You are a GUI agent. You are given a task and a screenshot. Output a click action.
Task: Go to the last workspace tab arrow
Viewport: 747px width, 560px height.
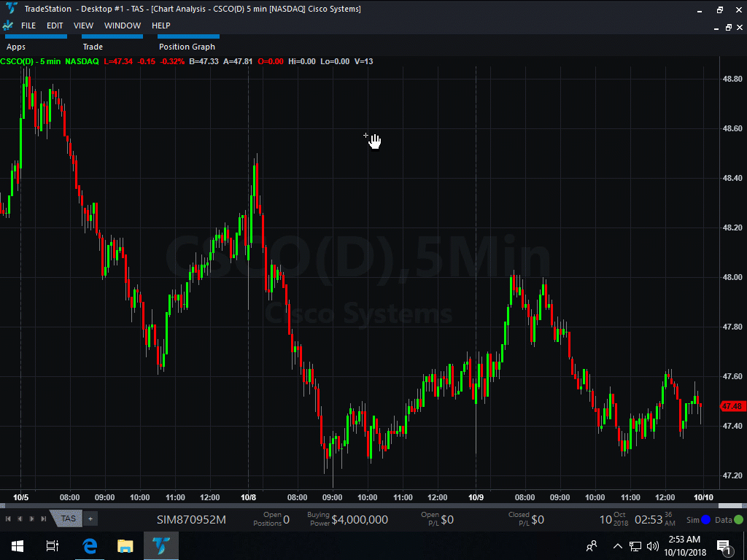(44, 518)
